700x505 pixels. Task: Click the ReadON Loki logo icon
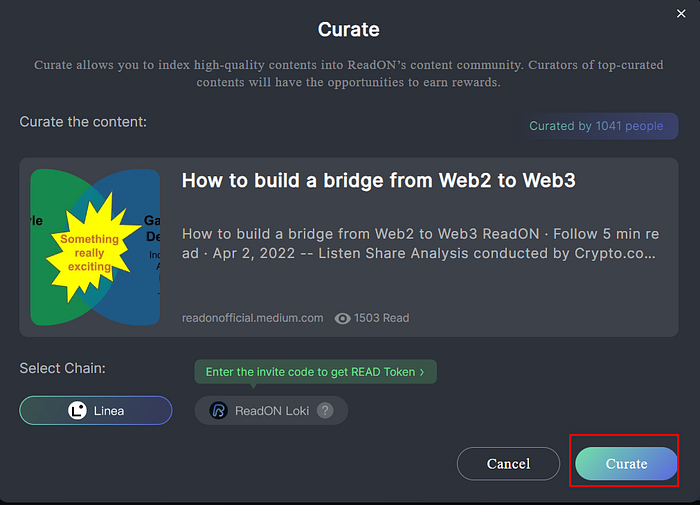219,410
